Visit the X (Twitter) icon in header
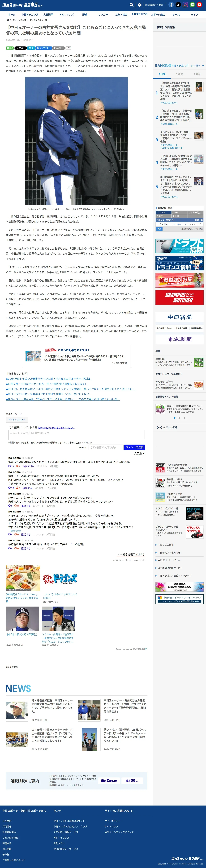The width and height of the screenshot is (206, 868). (178, 5)
